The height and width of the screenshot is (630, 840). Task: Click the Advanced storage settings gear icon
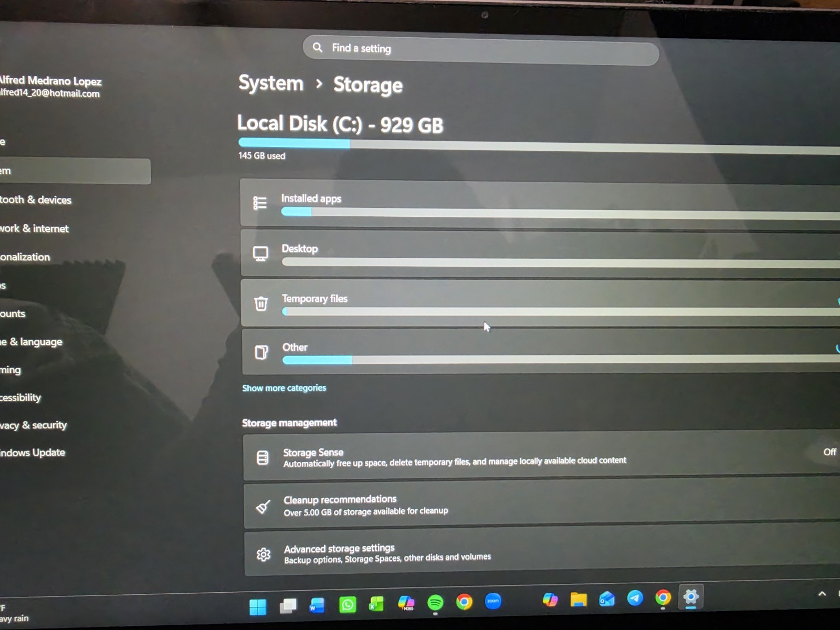(x=264, y=554)
